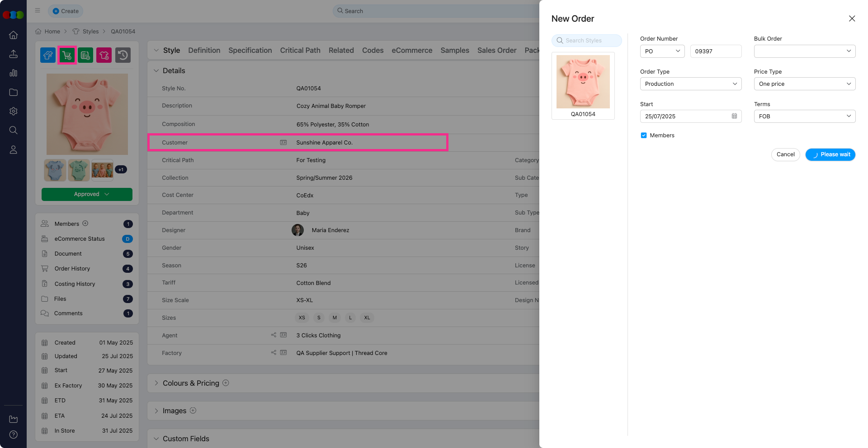Click the Search Styles input field

click(587, 41)
